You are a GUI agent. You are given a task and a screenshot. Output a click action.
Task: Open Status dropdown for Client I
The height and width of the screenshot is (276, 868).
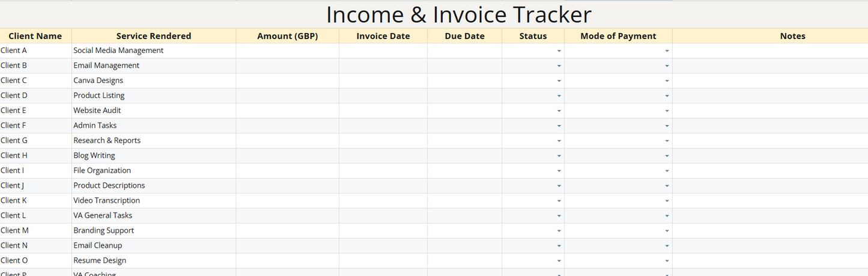tap(559, 171)
